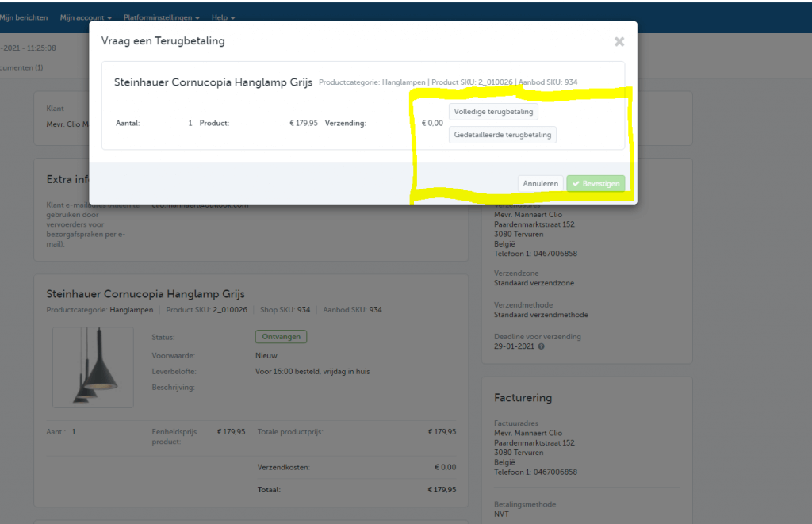Viewport: 812px width, 524px height.
Task: Open the Mijn account dropdown menu
Action: coord(85,17)
